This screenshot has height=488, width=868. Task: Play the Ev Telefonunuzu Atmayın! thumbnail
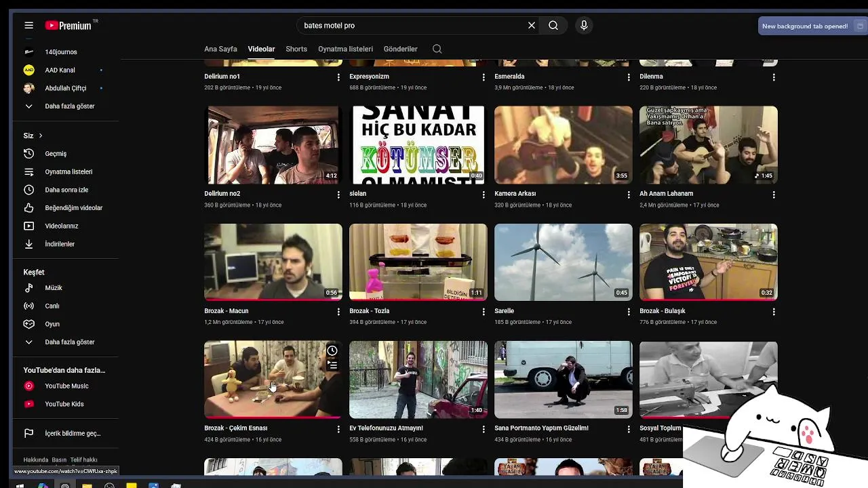click(x=418, y=379)
